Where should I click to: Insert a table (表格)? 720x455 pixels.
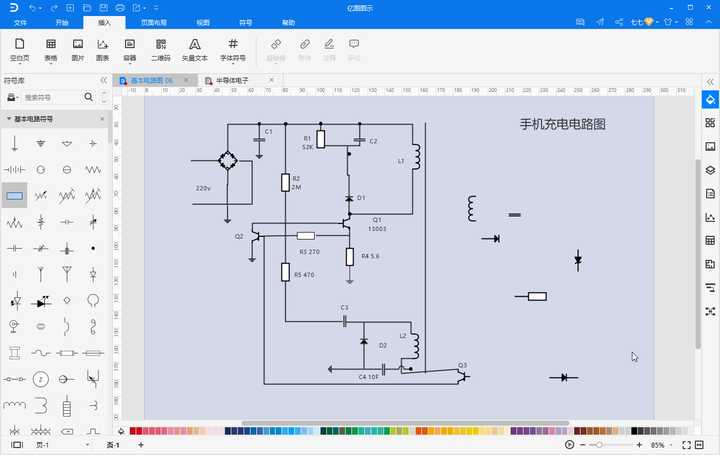[x=51, y=50]
